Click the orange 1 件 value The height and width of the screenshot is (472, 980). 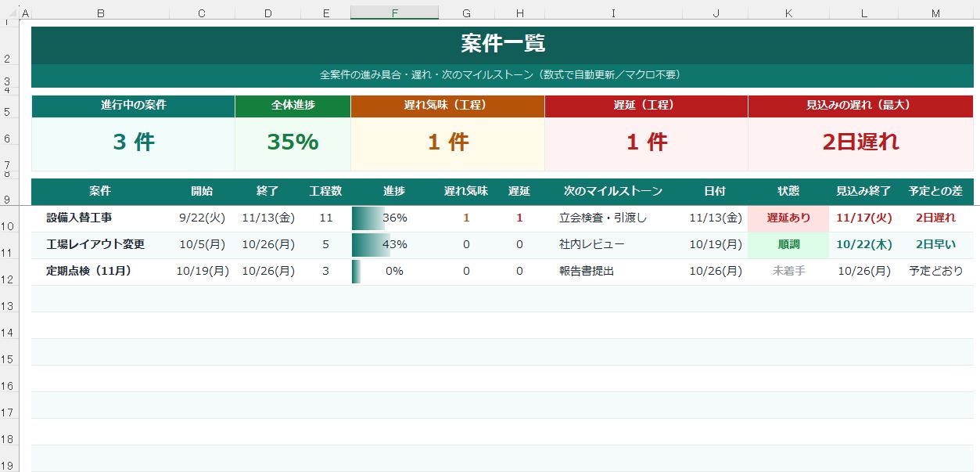[x=447, y=142]
